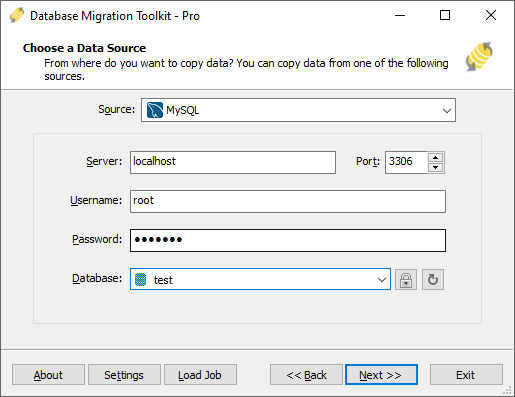Click the 'Choose a Data Source' heading

tap(84, 48)
